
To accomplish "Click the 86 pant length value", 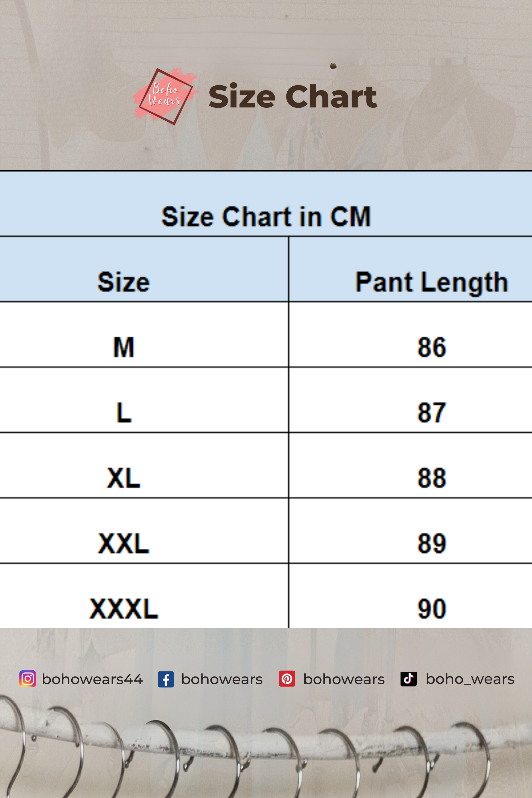I will (x=432, y=347).
